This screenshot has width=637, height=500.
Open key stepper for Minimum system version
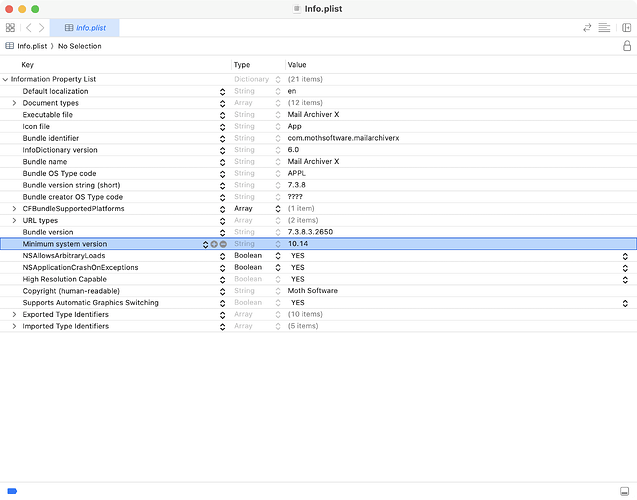click(x=205, y=244)
